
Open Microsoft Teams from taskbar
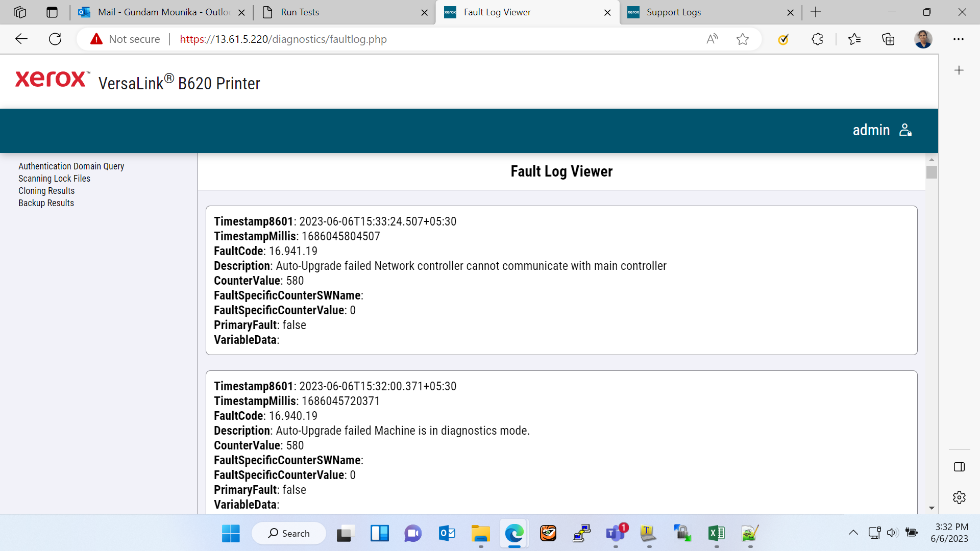[616, 534]
